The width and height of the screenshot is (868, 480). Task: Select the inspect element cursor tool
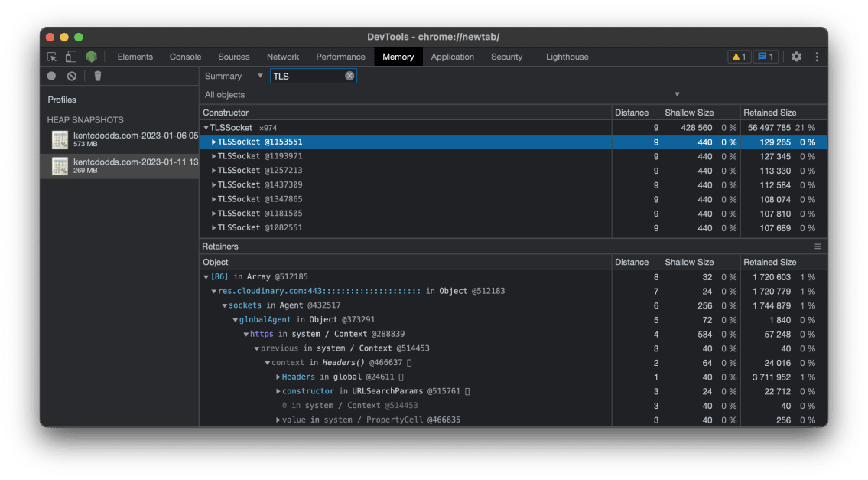coord(52,57)
